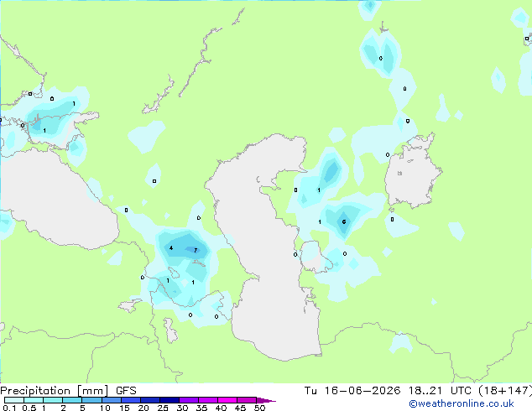Click the '[mm]' unit label
Image resolution: width=532 pixels, height=411 pixels.
click(92, 391)
